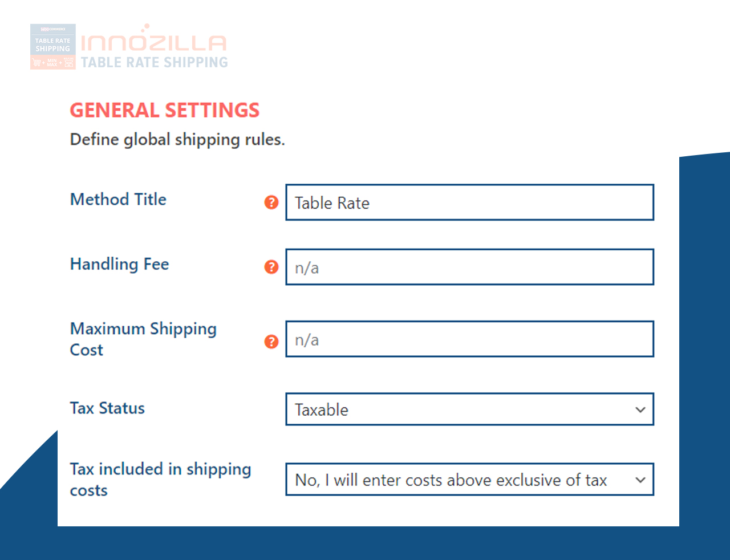
Task: Click the TABLE RATE SHIPPING header text
Action: coord(154,62)
